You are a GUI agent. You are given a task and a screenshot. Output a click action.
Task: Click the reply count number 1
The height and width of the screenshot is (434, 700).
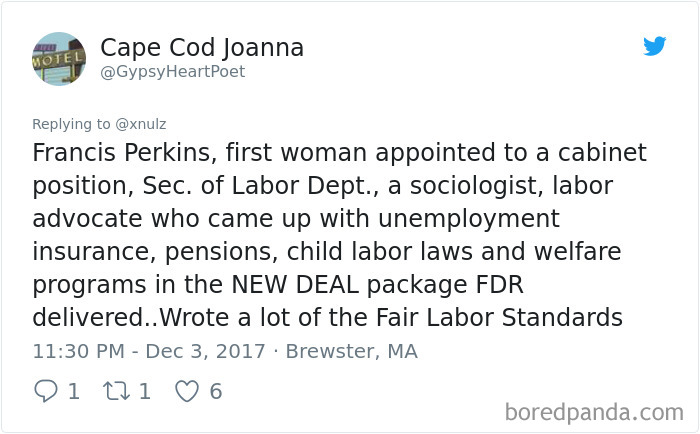tap(74, 392)
